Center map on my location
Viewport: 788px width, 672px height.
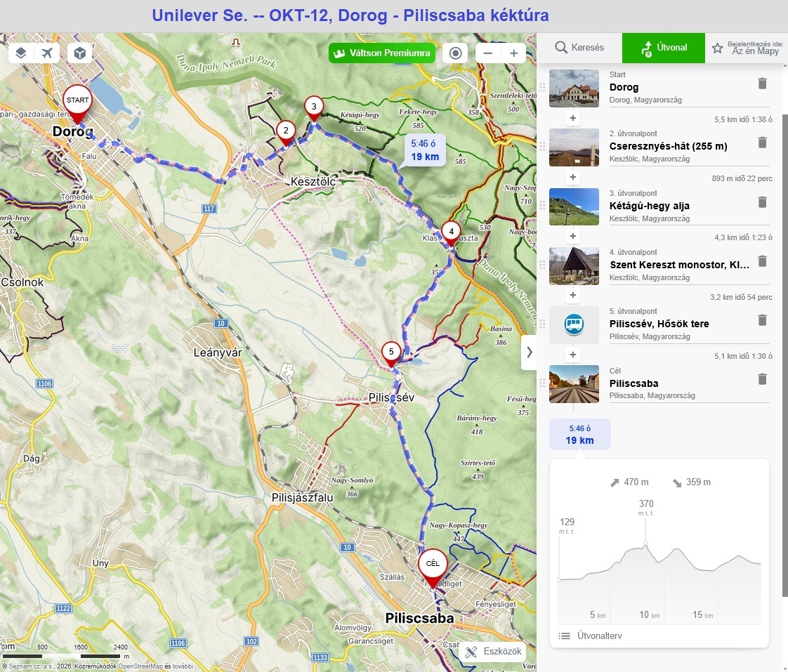(x=455, y=53)
